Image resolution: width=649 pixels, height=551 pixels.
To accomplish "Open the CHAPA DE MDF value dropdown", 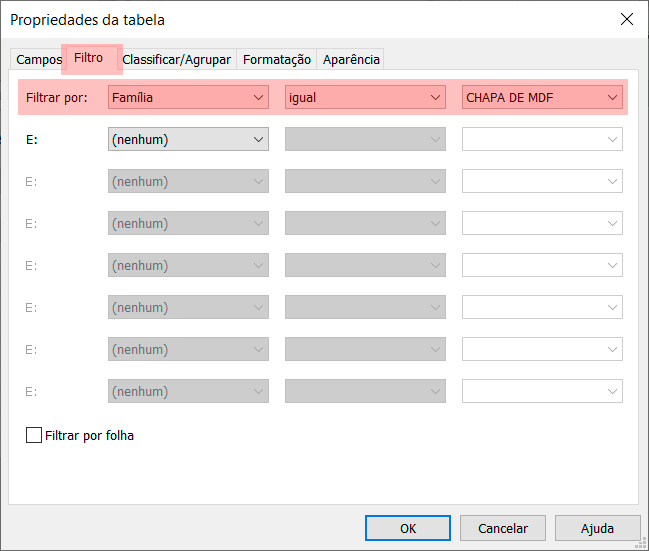I will [541, 97].
